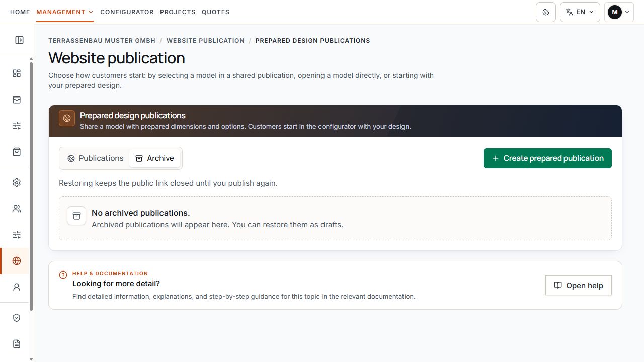Collapse the sidebar with the panel toggle icon
The image size is (644, 362).
point(19,40)
